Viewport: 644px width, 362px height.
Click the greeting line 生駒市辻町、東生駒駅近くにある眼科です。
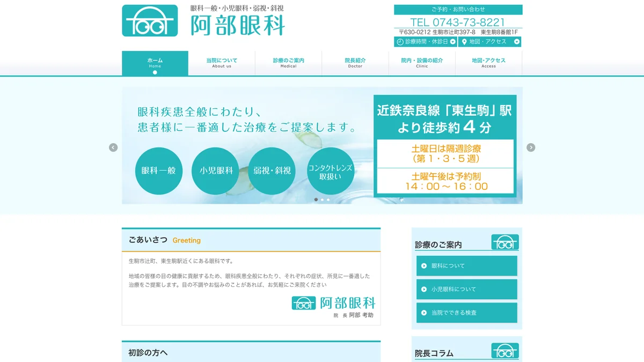(x=181, y=261)
